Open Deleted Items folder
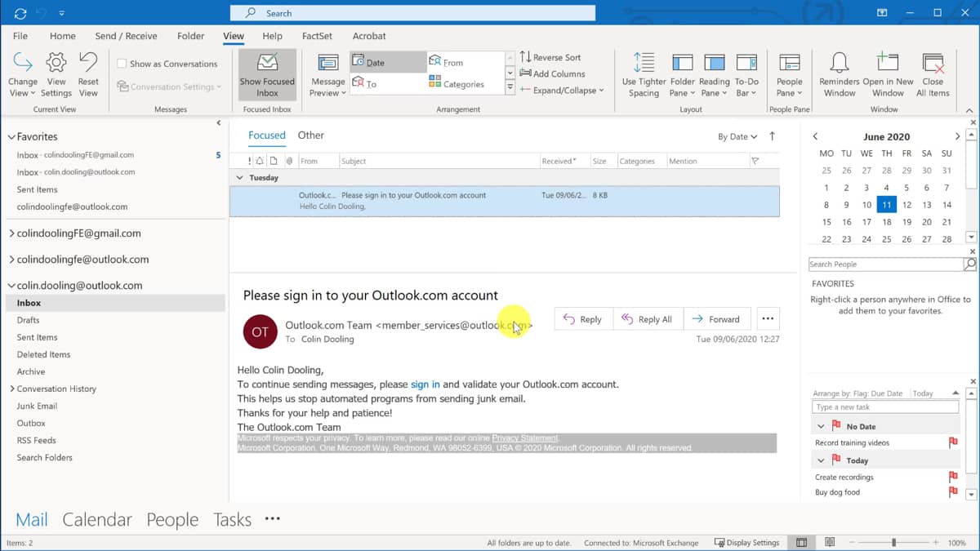Image resolution: width=980 pixels, height=551 pixels. tap(43, 354)
